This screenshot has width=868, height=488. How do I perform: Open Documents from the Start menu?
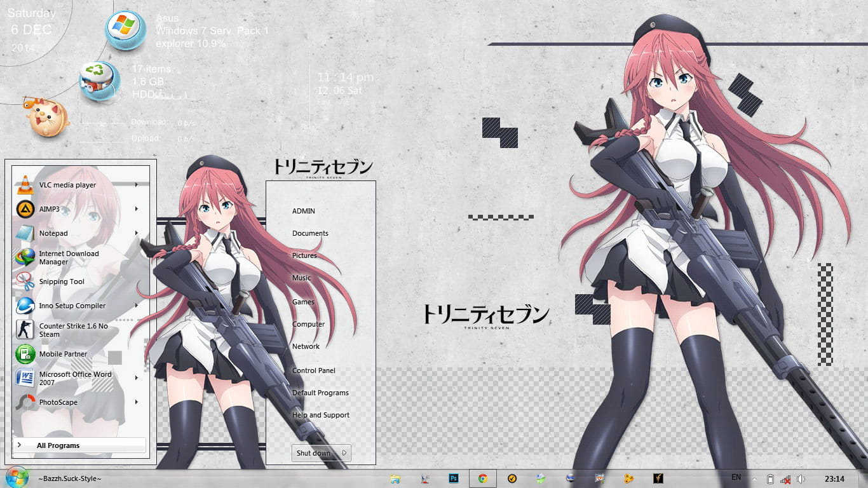[310, 233]
